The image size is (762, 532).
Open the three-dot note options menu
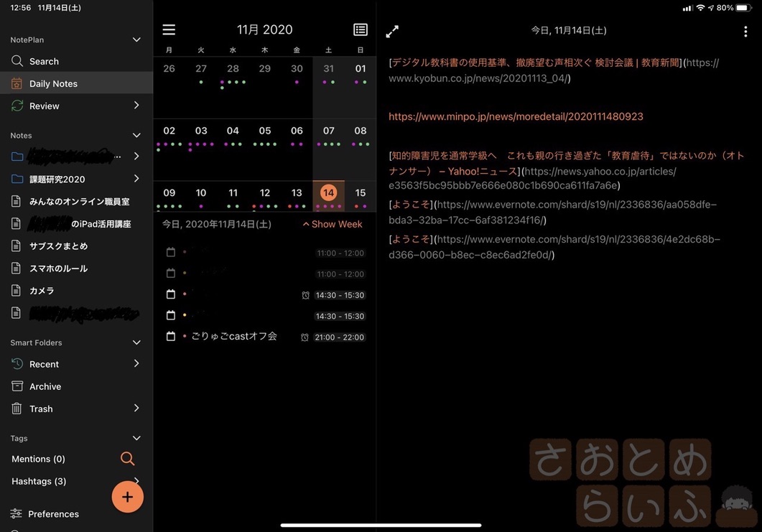745,32
